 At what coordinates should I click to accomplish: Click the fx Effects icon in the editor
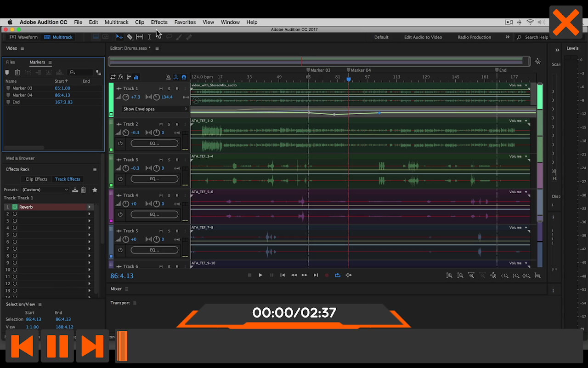pyautogui.click(x=121, y=77)
